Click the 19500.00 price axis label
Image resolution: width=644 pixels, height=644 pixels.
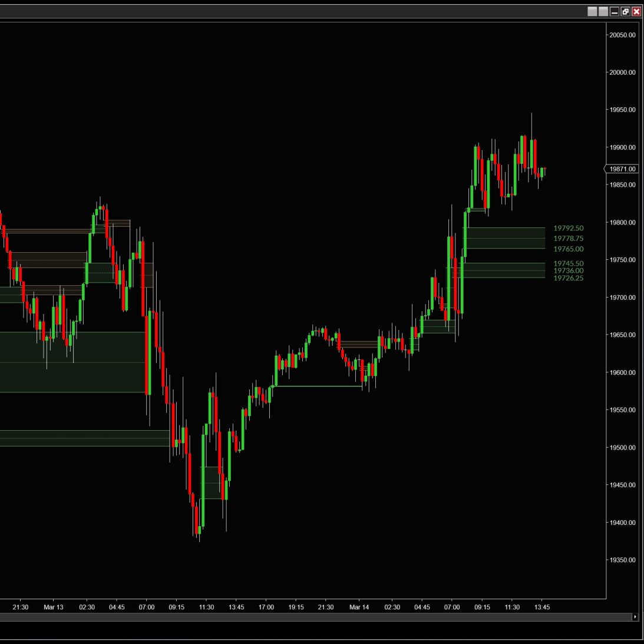[x=622, y=448]
